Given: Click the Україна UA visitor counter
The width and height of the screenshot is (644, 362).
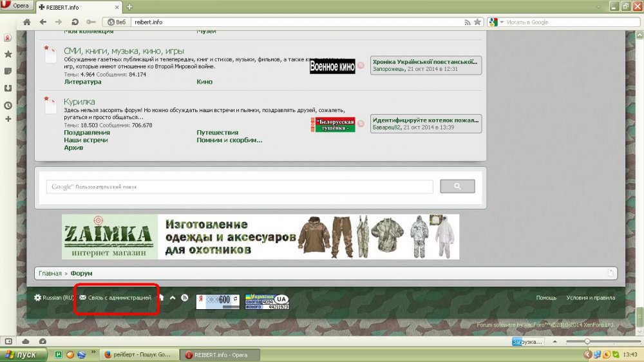Looking at the screenshot, I should 267,301.
